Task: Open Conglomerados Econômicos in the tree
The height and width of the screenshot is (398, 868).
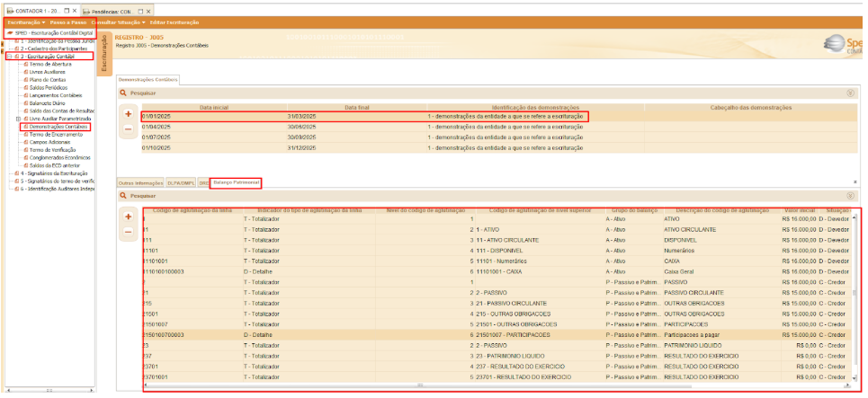Action: coord(58,157)
